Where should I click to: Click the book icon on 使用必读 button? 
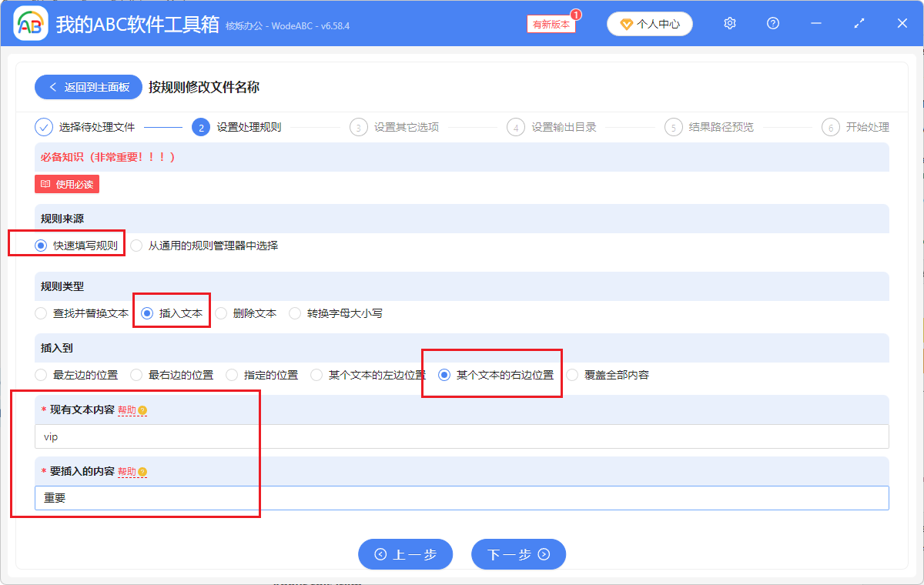(44, 184)
